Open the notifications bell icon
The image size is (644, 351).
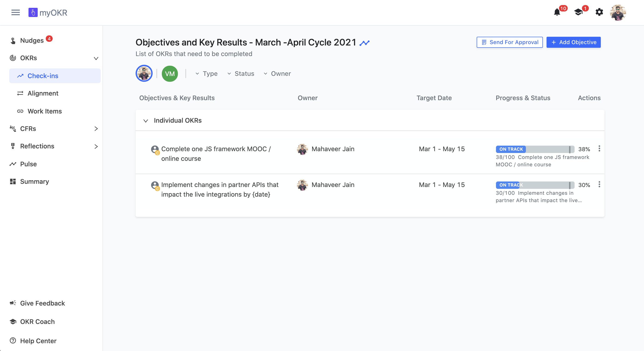[557, 12]
